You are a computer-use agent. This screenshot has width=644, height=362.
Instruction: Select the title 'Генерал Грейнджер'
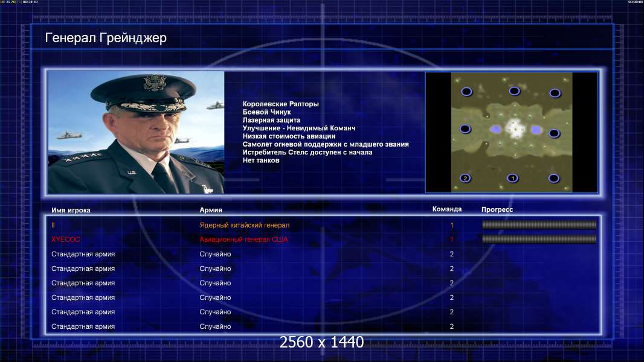(106, 38)
